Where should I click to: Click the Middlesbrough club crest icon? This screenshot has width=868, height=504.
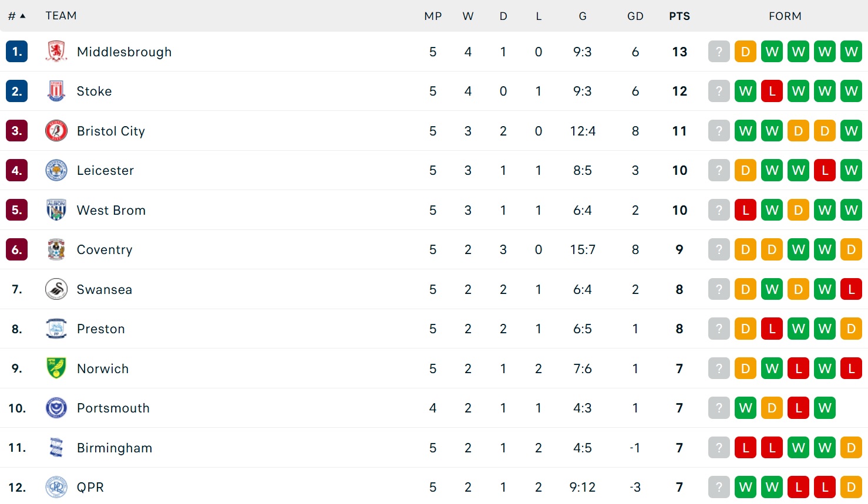56,52
